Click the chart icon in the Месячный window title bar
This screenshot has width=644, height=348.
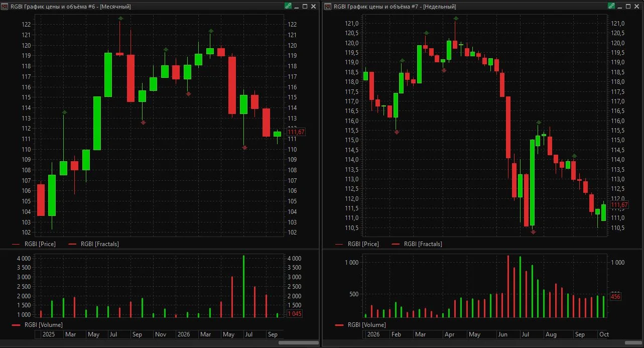(5, 6)
